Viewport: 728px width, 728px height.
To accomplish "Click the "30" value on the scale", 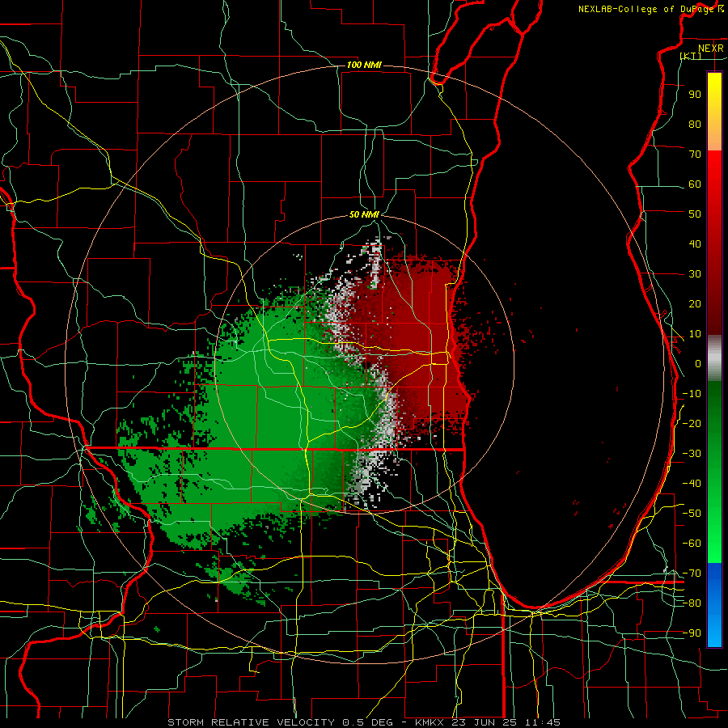I will click(x=695, y=274).
